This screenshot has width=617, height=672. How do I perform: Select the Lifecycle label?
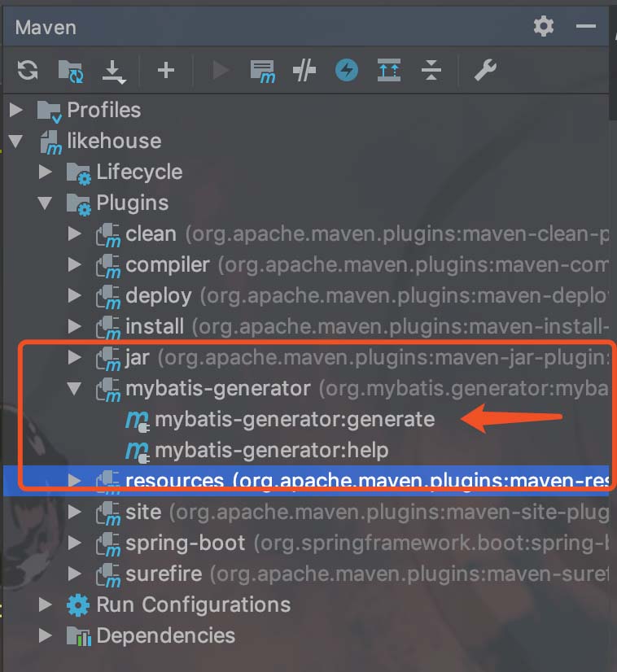139,172
